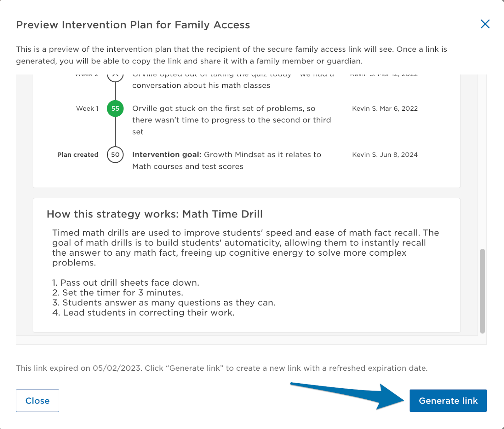Click the link expired on 05/02/2023 notice
This screenshot has width=504, height=429.
(x=221, y=368)
